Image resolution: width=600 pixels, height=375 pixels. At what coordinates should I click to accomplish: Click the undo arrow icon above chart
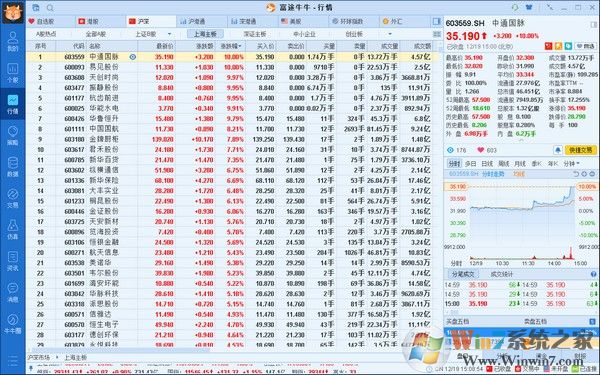pyautogui.click(x=576, y=174)
